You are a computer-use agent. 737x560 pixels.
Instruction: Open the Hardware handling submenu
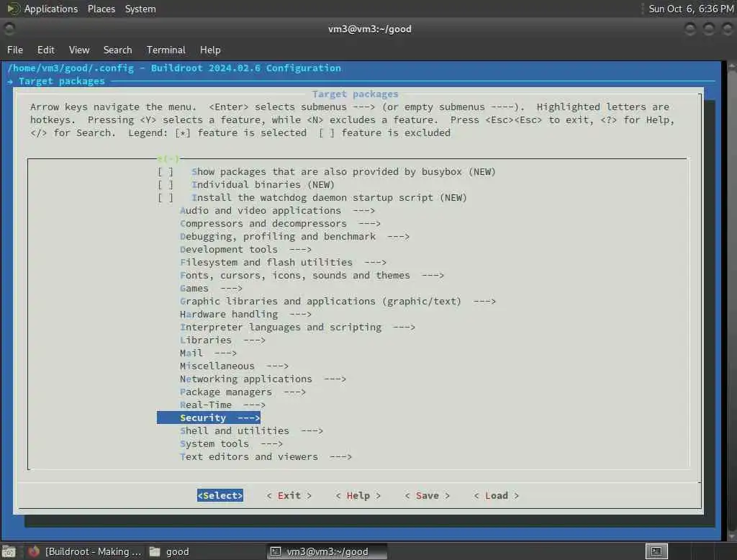tap(246, 314)
